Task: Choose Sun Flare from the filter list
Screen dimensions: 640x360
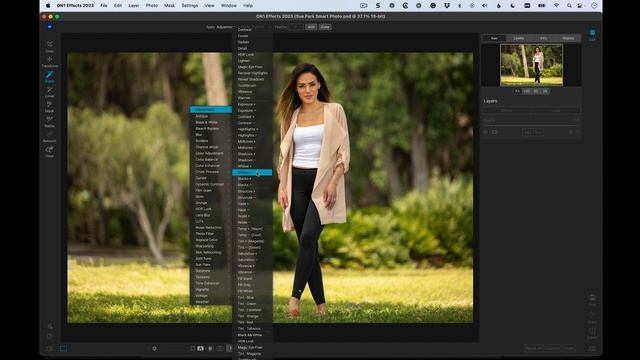Action: (211, 264)
